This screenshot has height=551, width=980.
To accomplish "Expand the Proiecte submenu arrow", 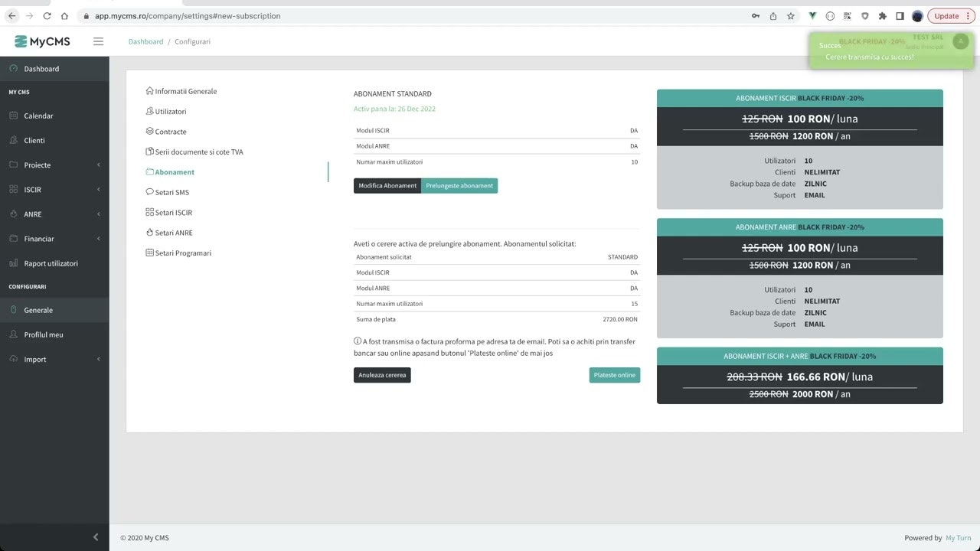I will [x=98, y=165].
